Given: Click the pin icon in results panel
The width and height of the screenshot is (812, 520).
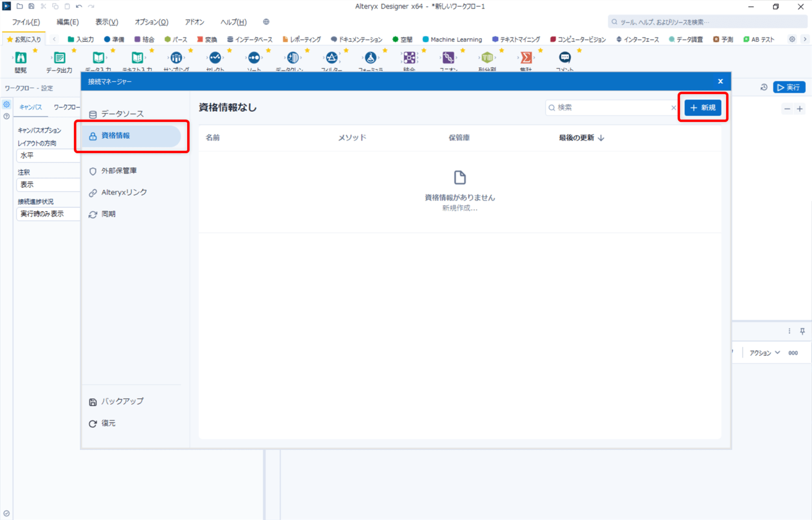Looking at the screenshot, I should (x=802, y=331).
